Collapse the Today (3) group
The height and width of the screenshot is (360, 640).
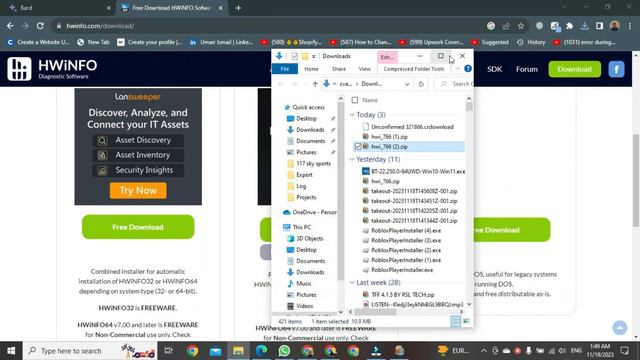352,115
